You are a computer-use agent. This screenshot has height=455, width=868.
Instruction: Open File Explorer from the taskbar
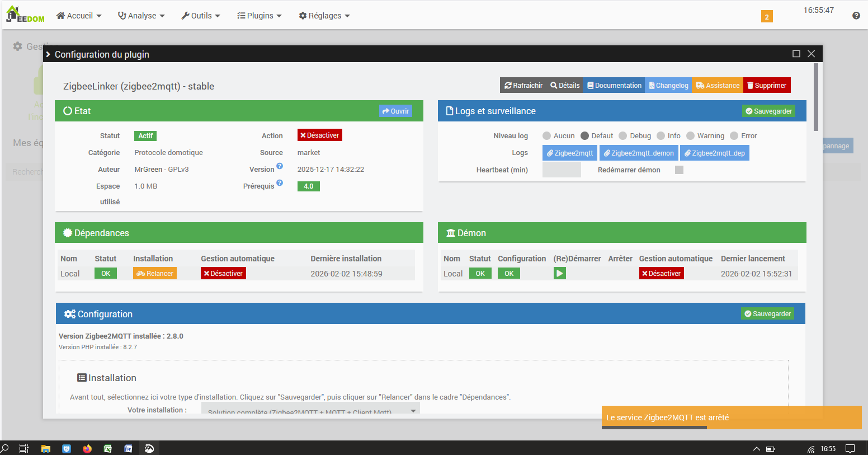46,448
